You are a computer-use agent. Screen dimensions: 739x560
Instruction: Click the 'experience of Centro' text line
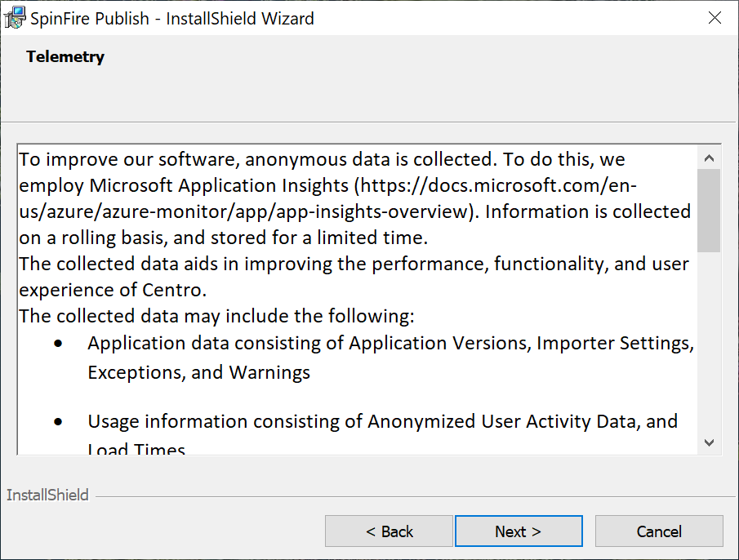click(112, 290)
